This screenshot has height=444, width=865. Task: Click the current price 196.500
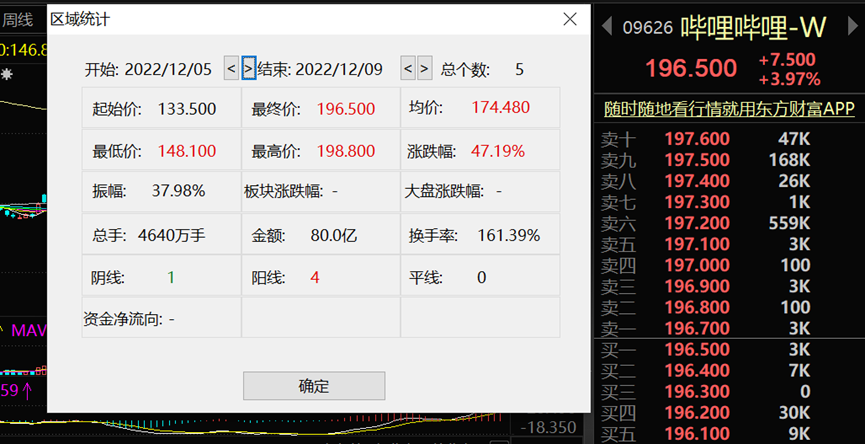(691, 68)
